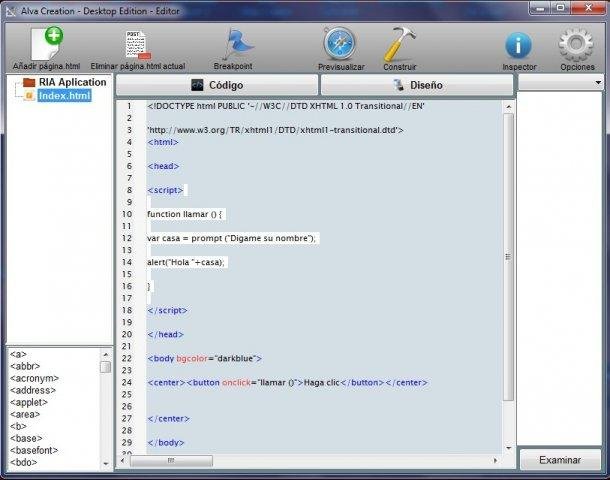Set a Breakpoint with the flag icon

coord(237,44)
